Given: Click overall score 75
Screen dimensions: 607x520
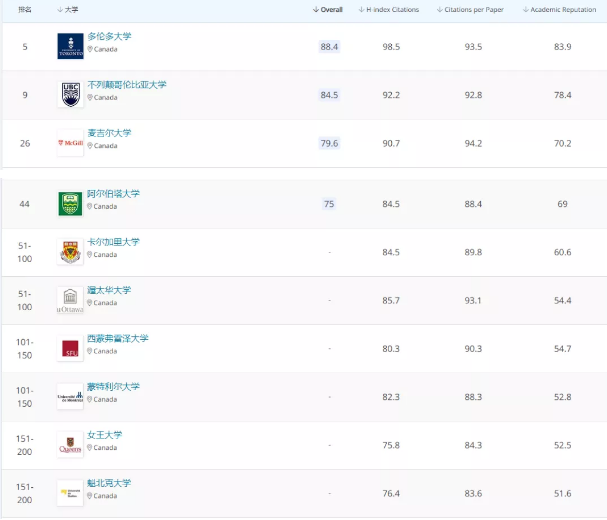Looking at the screenshot, I should pyautogui.click(x=329, y=204).
